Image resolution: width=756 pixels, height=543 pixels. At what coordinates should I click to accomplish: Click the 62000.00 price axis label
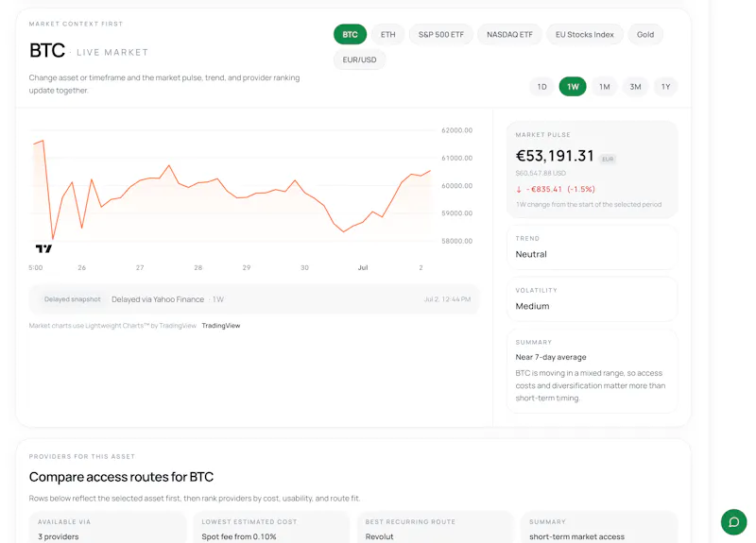(456, 130)
